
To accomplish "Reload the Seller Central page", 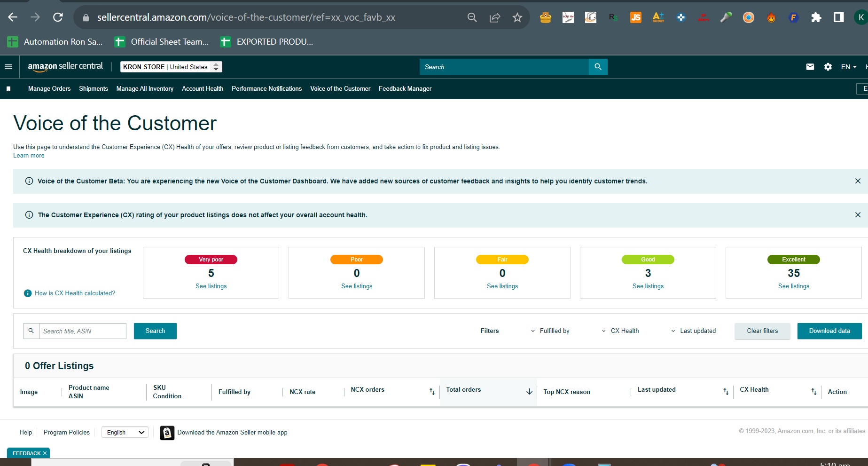I will click(58, 17).
